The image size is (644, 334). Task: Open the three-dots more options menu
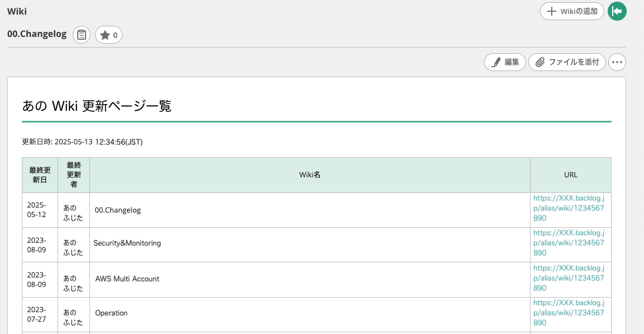point(617,62)
